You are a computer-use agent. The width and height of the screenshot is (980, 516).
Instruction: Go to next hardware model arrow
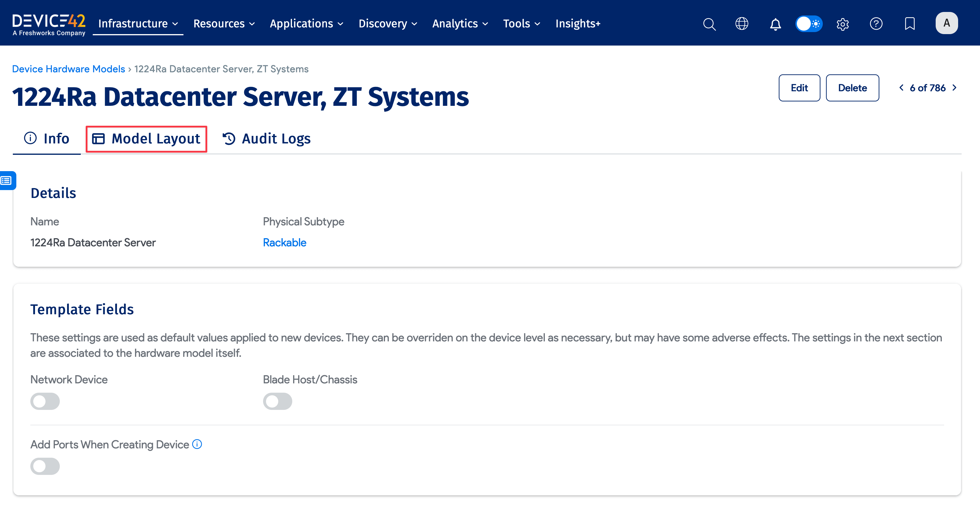(954, 88)
